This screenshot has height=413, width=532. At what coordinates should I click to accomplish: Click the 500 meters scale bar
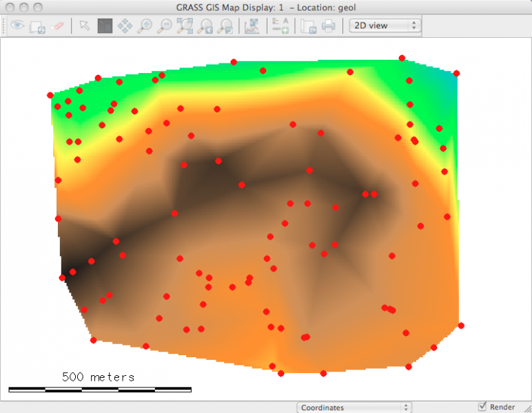pos(99,389)
